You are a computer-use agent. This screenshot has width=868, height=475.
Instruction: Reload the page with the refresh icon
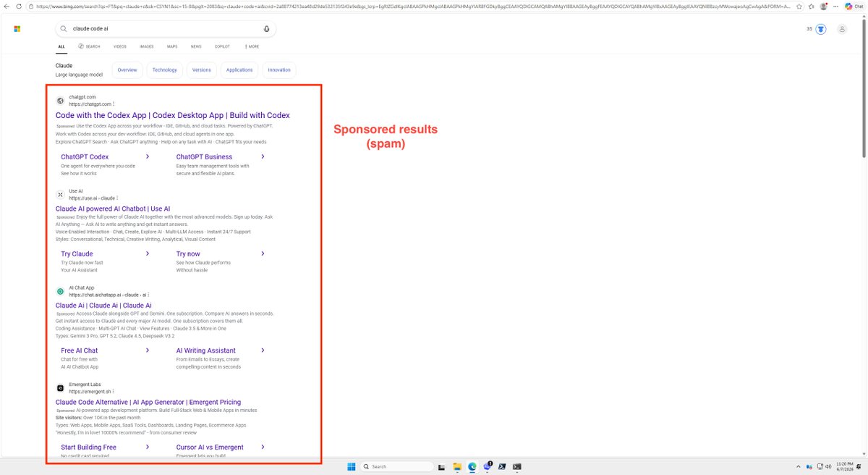pos(19,7)
